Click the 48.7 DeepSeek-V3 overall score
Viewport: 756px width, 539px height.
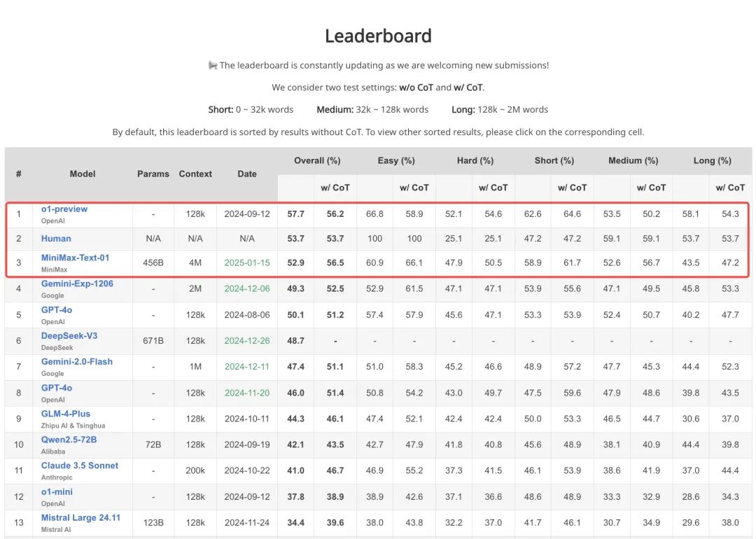(x=295, y=341)
